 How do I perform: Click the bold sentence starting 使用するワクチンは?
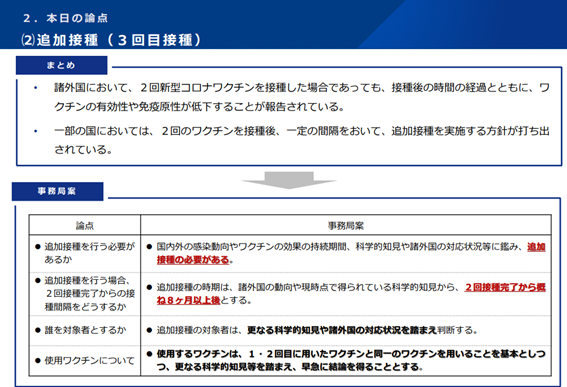351,360
